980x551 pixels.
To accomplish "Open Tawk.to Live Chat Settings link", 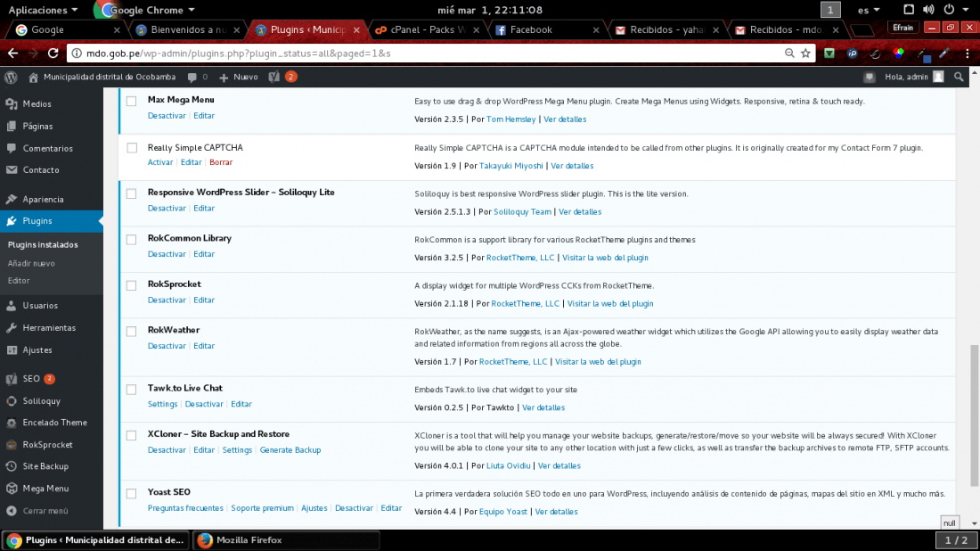I will pyautogui.click(x=162, y=404).
